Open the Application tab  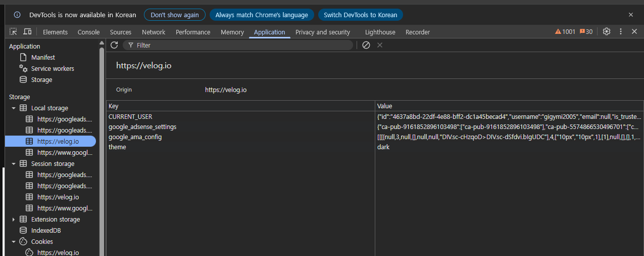point(269,32)
